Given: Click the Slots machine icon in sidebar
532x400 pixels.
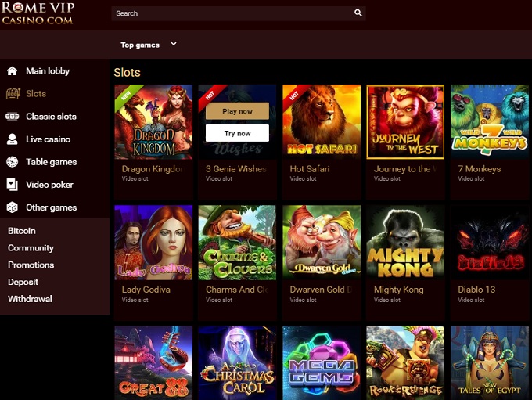Looking at the screenshot, I should tap(13, 94).
